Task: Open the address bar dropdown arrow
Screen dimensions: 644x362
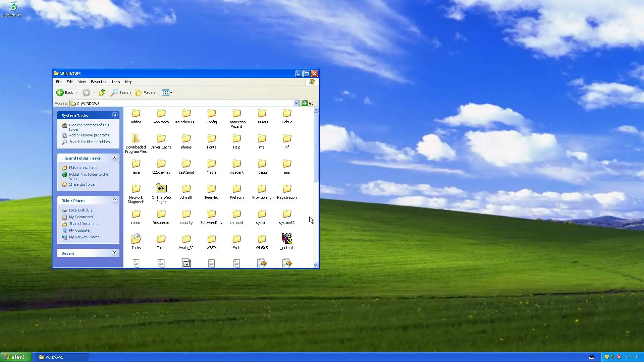Action: [x=296, y=103]
